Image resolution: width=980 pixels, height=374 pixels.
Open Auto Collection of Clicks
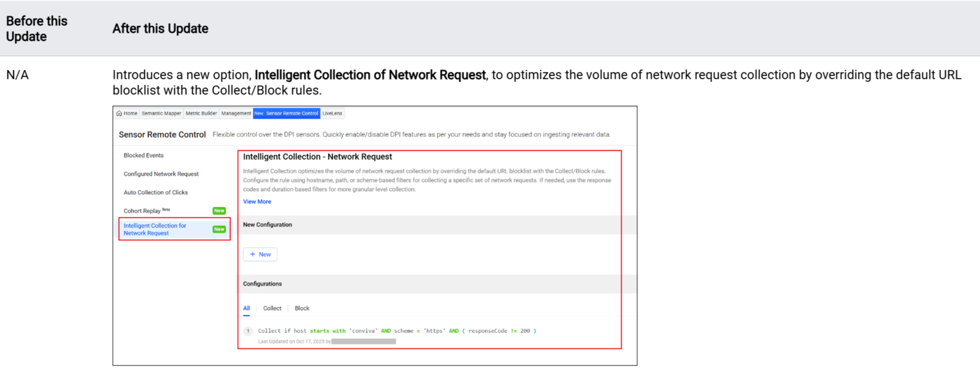pyautogui.click(x=155, y=192)
